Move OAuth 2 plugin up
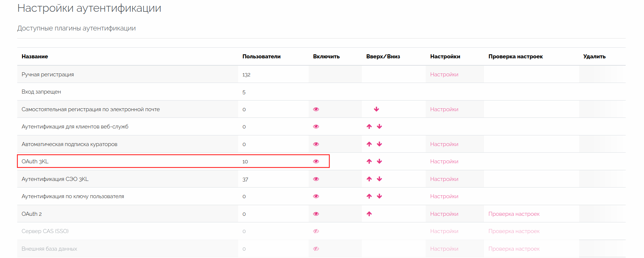644x258 pixels. pos(369,214)
